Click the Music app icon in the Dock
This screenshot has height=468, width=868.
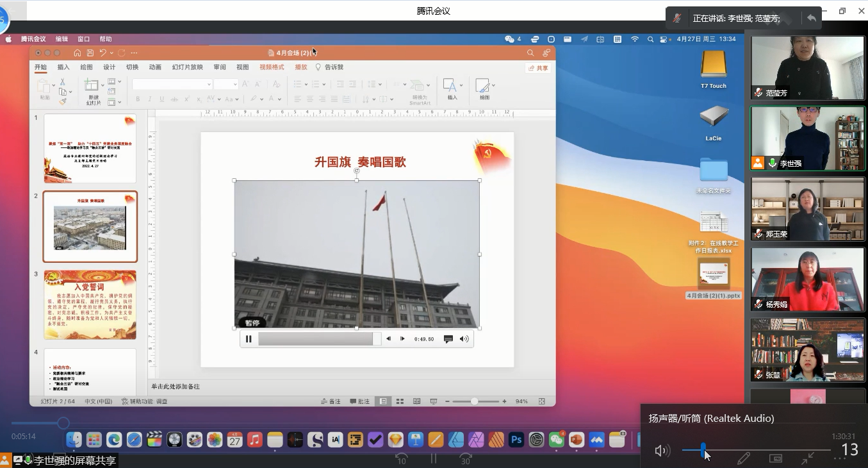click(x=254, y=440)
